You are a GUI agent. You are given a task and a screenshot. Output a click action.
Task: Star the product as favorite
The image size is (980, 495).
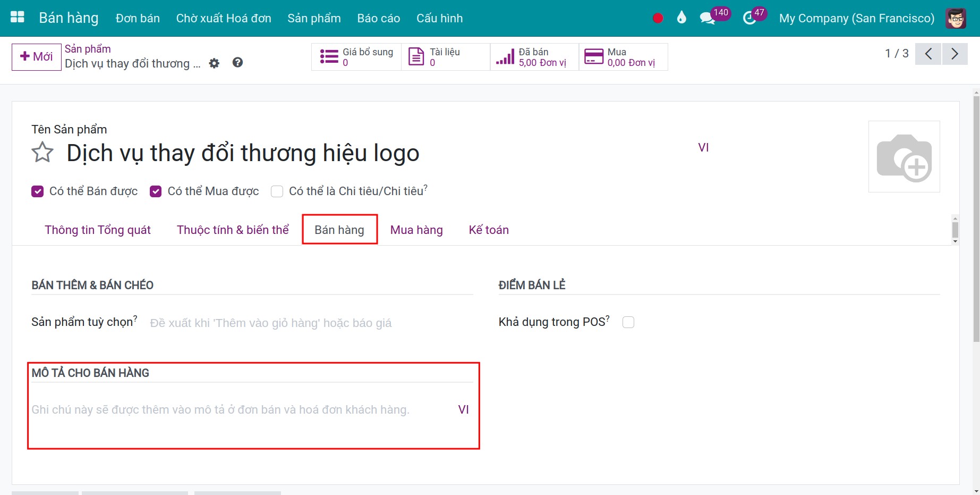coord(42,153)
